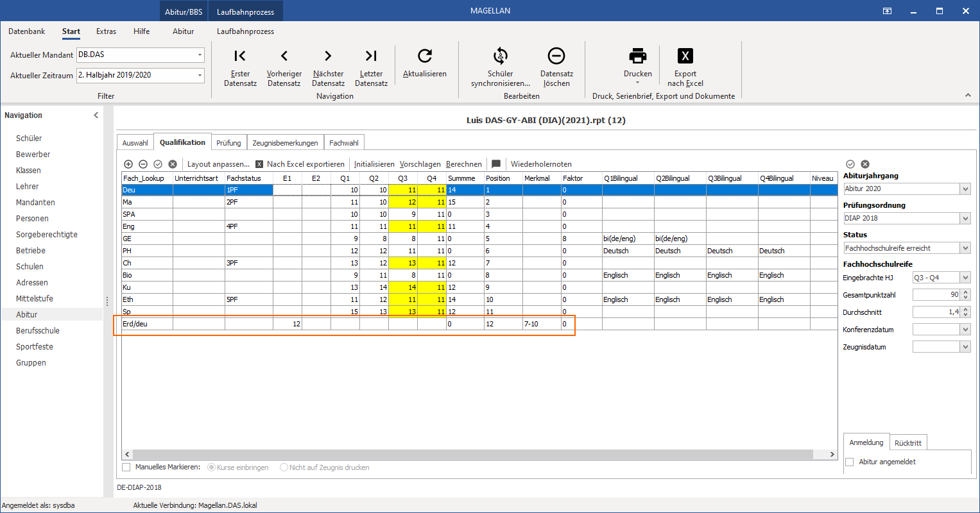Click the horizontal scrollbar of the table

(x=473, y=454)
